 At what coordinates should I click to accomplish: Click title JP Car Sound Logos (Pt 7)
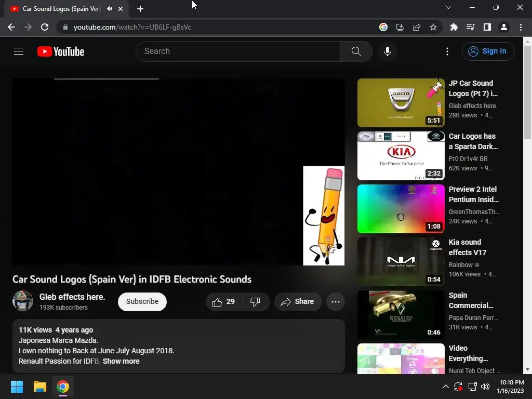coord(473,88)
